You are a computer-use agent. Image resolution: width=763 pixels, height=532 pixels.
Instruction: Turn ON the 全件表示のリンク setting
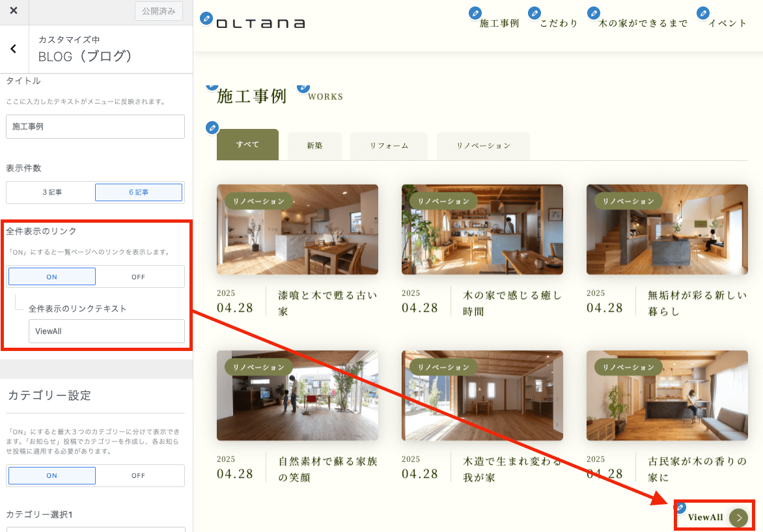(52, 277)
